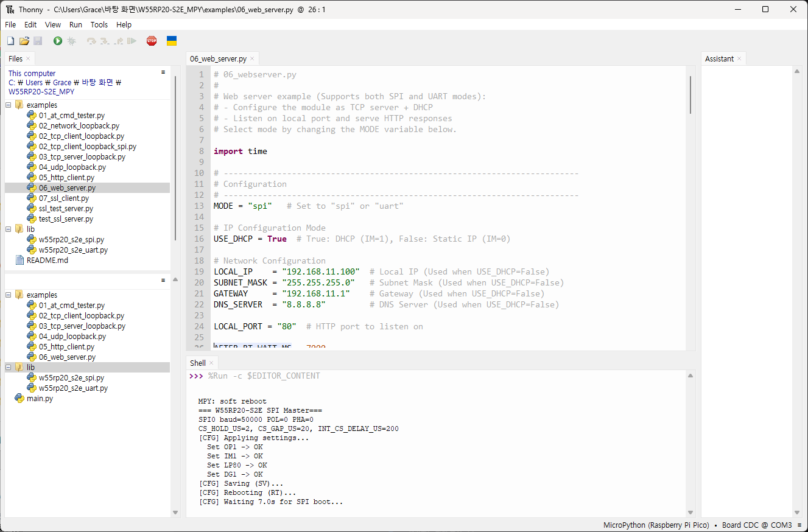
Task: Click the Debug bug icon
Action: click(72, 41)
